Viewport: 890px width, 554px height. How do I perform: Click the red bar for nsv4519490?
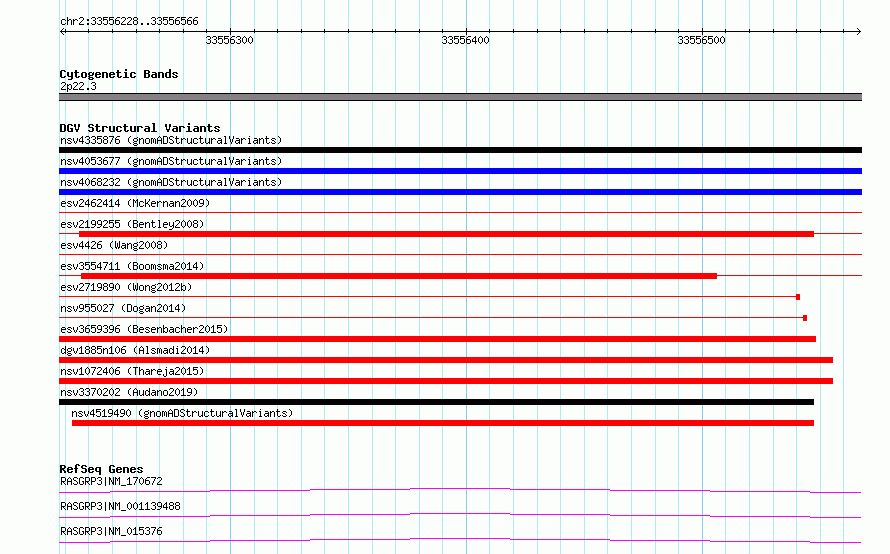(443, 423)
